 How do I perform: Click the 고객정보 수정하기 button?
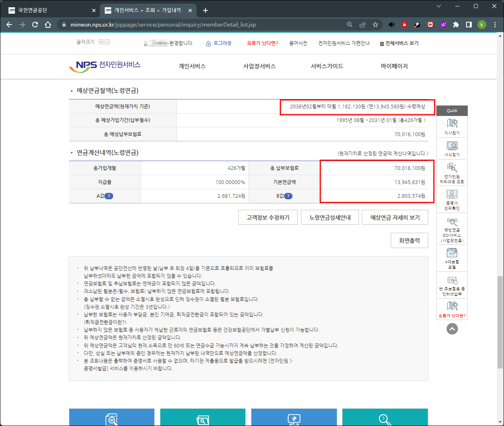pos(268,217)
